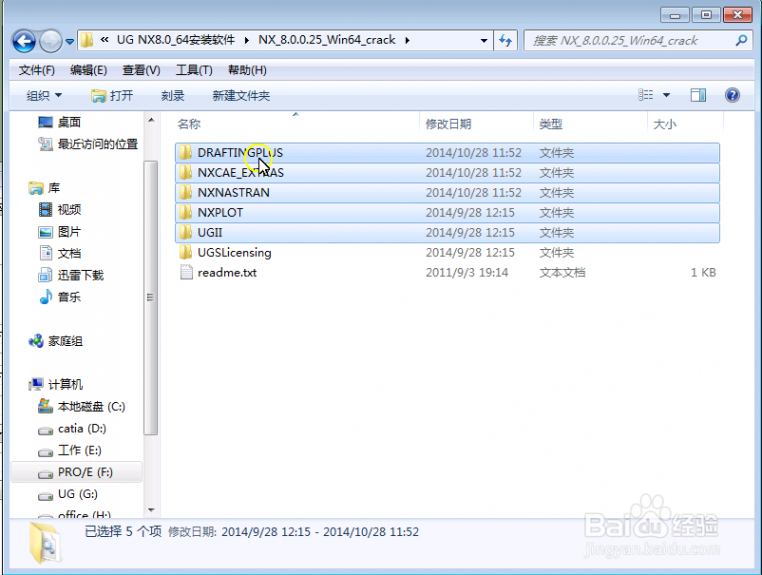The width and height of the screenshot is (762, 575).
Task: Click the greyed Forward arrow button
Action: 51,41
